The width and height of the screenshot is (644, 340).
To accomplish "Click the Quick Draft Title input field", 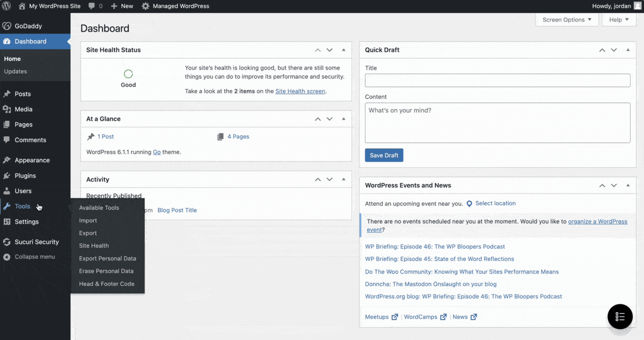I will [497, 80].
